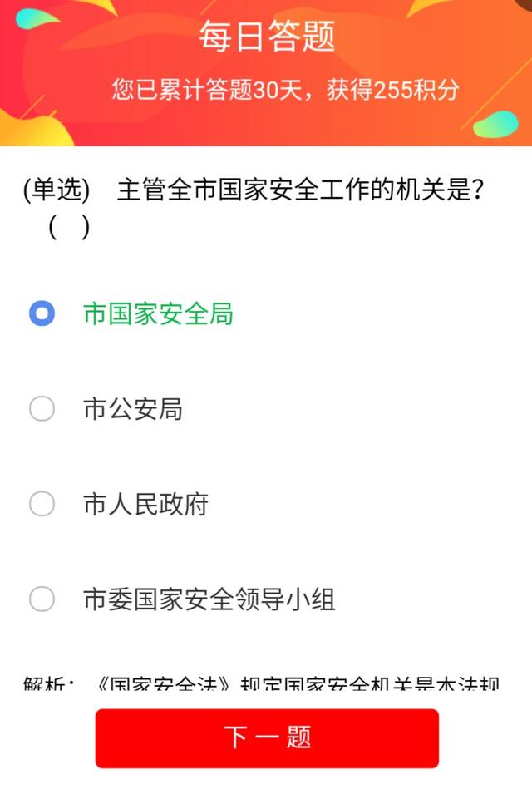532x809 pixels.
Task: Click the teal leaf icon at header's top-left
Action: [37, 18]
